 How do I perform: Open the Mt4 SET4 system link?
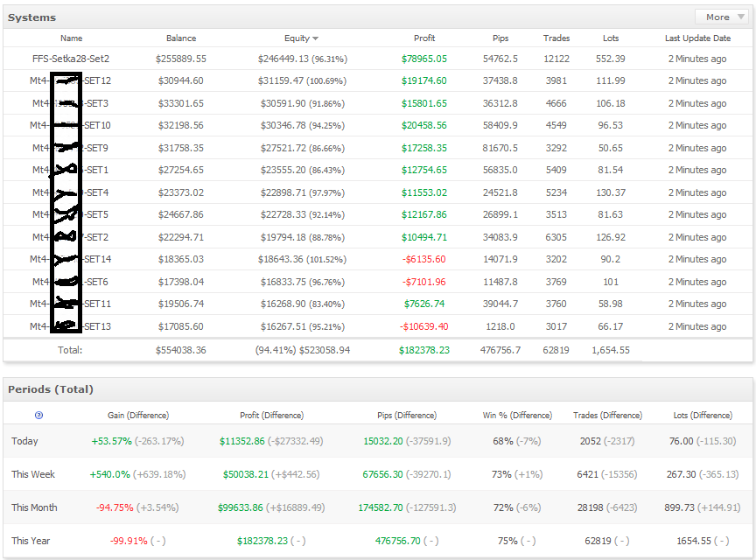[70, 192]
